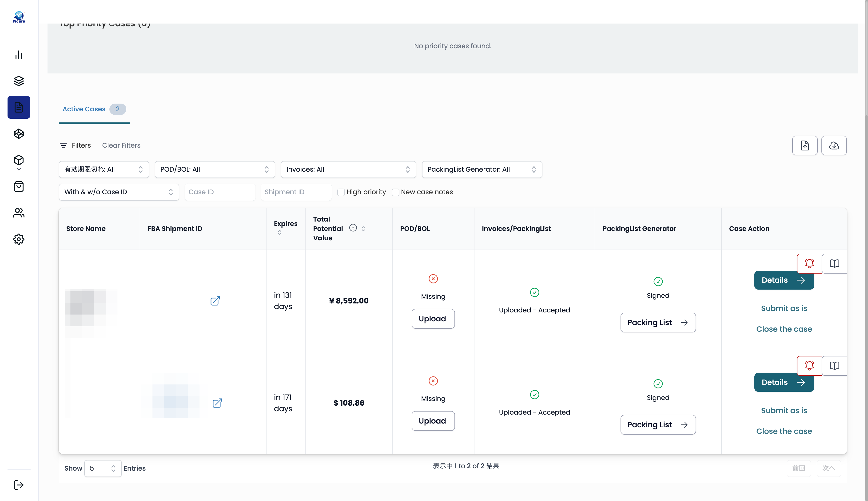Image resolution: width=868 pixels, height=501 pixels.
Task: Open the users sidebar icon
Action: (x=19, y=213)
